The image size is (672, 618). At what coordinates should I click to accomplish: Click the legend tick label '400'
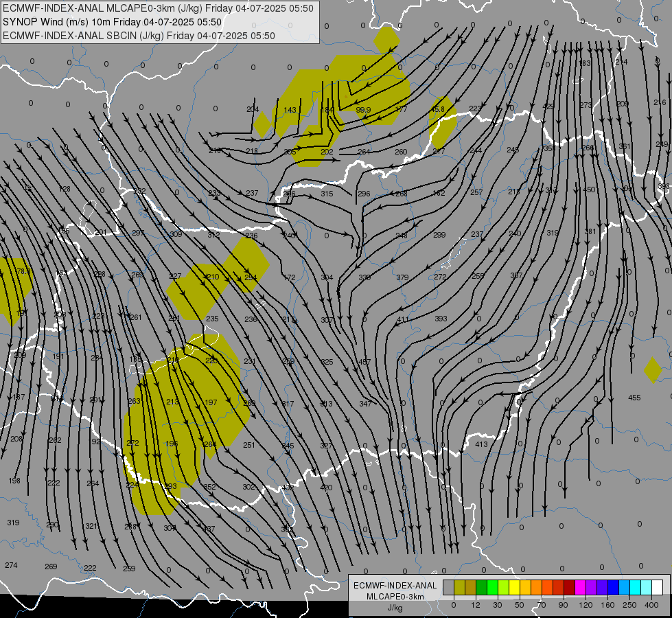651,605
